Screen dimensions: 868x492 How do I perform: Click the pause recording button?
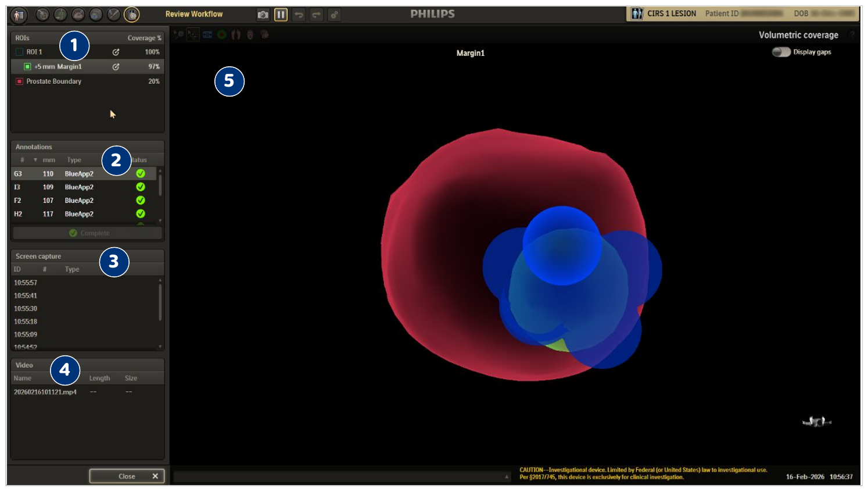tap(281, 15)
